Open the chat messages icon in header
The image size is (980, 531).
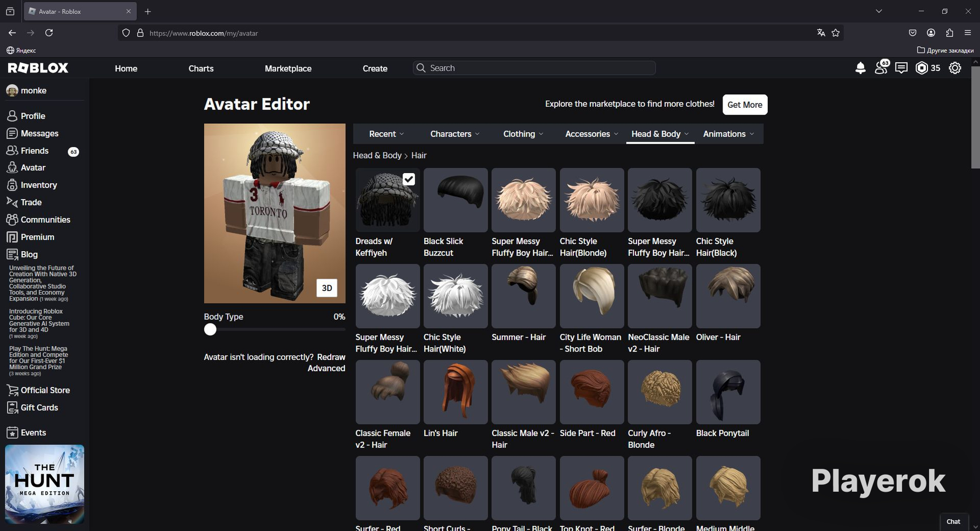tap(901, 68)
